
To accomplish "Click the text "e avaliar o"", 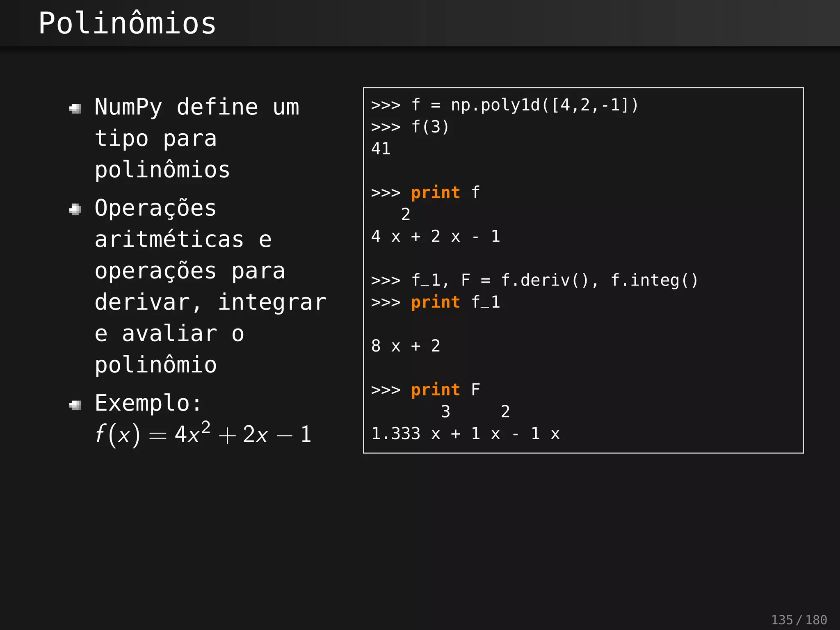I will [169, 333].
